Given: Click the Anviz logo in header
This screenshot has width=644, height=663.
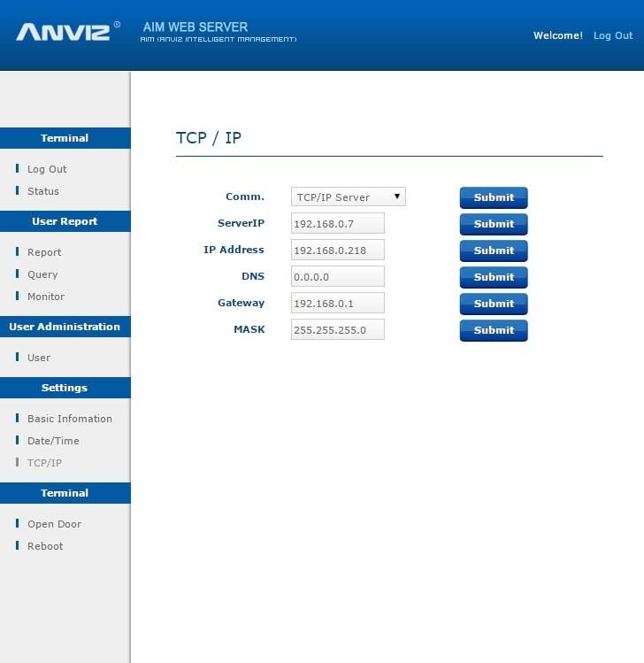Looking at the screenshot, I should click(x=62, y=33).
